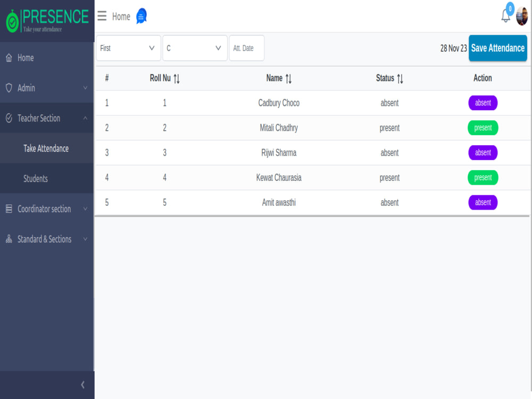Open Students submenu item
This screenshot has height=399, width=532.
pos(47,178)
